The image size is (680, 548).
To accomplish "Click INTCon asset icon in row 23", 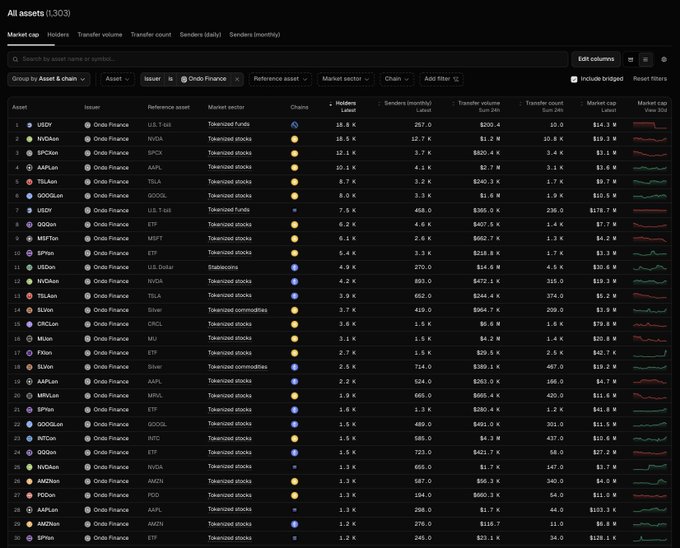I will click(29, 439).
